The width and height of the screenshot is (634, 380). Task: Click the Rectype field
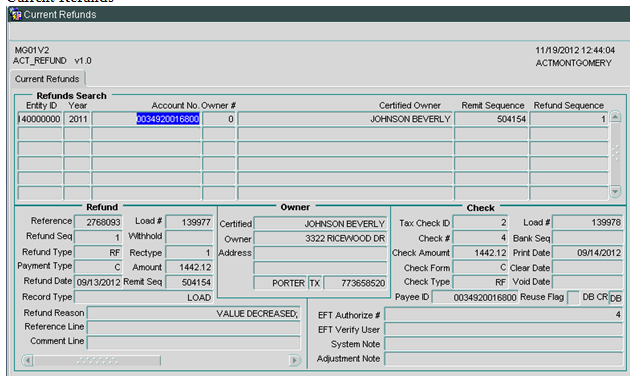pos(189,252)
